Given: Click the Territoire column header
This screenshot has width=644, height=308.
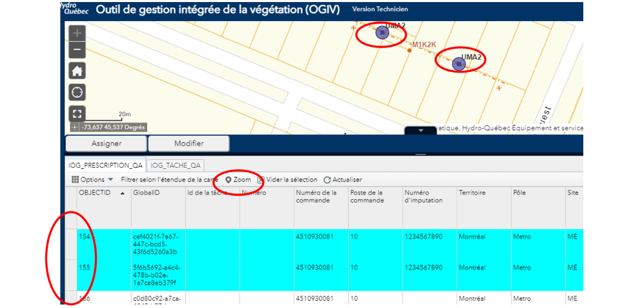Looking at the screenshot, I should click(484, 208).
